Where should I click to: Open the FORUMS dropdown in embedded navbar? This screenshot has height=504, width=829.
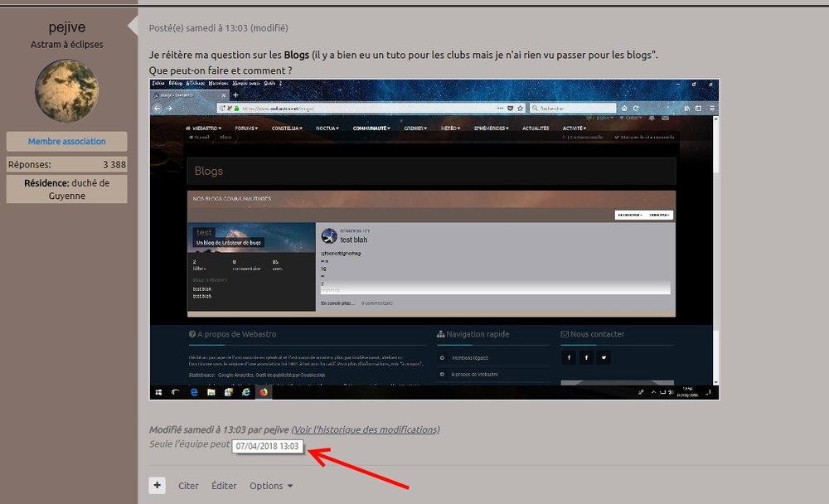point(246,128)
